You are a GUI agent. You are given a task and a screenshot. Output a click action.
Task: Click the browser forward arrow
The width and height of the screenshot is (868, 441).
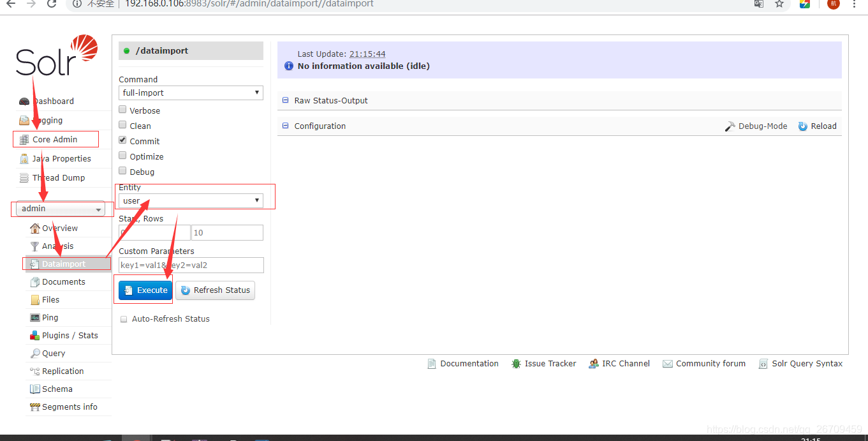[31, 3]
